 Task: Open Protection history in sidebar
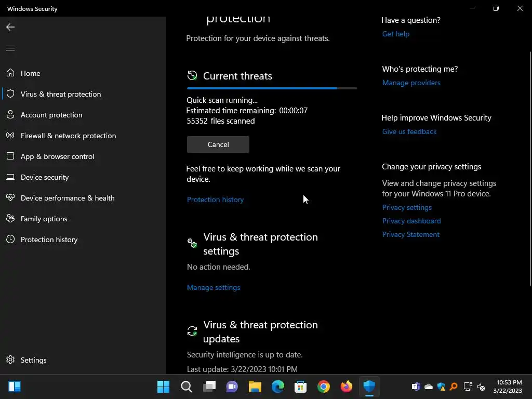(83, 239)
